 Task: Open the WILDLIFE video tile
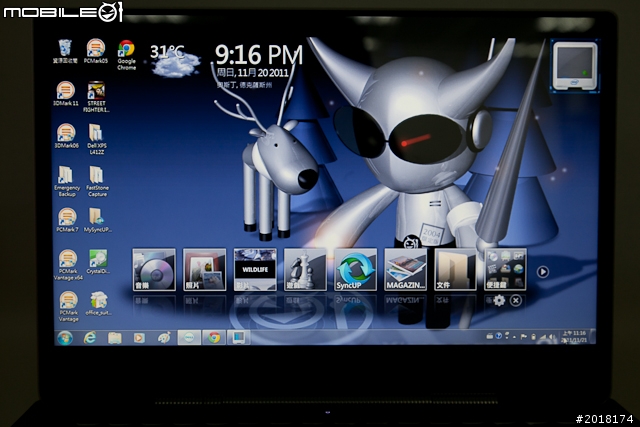(x=255, y=269)
